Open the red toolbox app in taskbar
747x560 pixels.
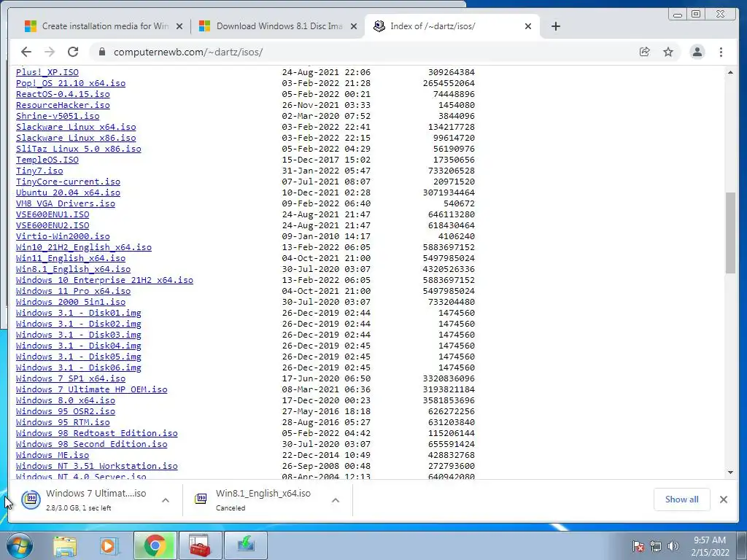coord(200,545)
